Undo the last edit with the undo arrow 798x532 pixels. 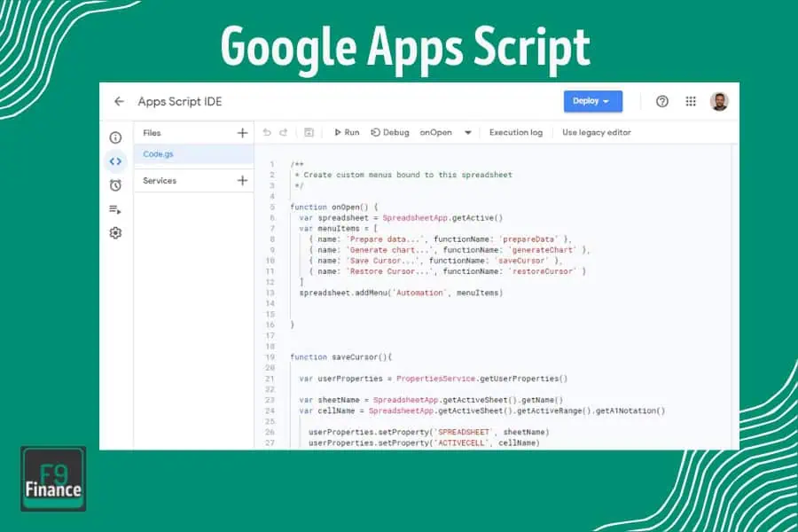click(x=268, y=132)
